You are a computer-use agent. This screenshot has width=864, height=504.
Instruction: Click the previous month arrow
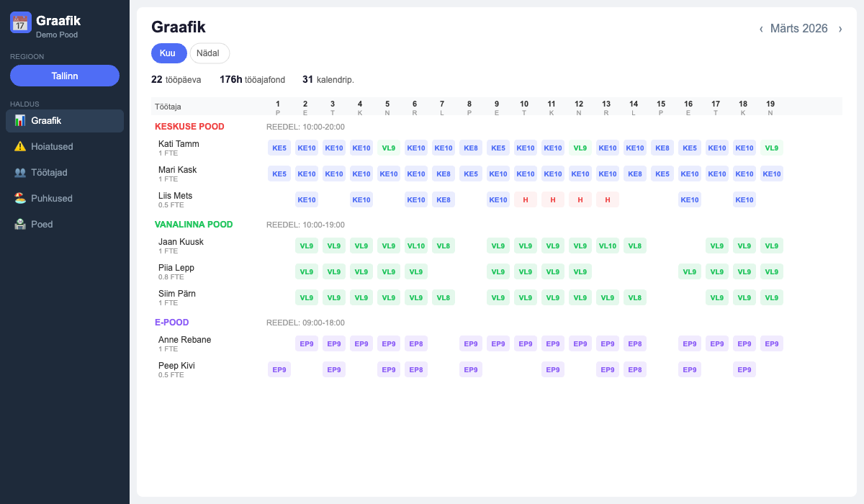tap(761, 29)
